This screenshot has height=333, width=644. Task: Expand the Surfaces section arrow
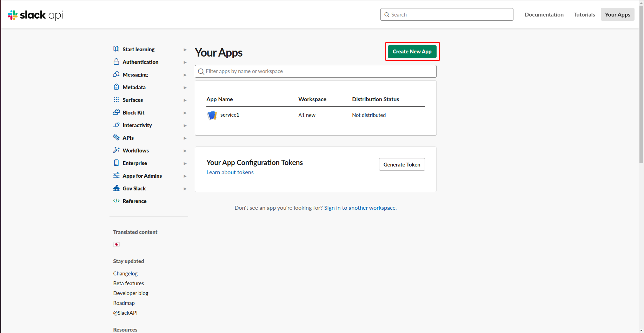pyautogui.click(x=185, y=100)
